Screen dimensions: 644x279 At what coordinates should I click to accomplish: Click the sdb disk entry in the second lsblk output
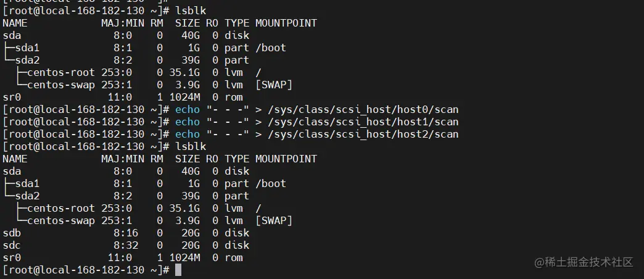point(12,233)
